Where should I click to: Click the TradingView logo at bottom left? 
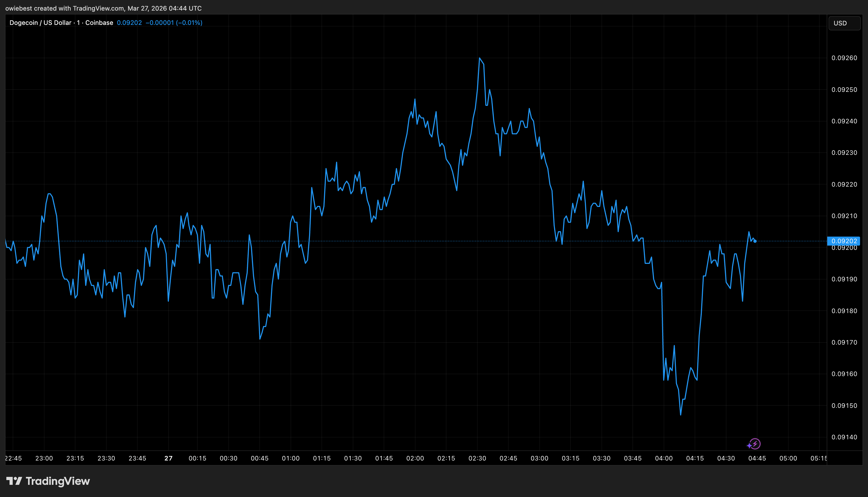click(x=48, y=481)
